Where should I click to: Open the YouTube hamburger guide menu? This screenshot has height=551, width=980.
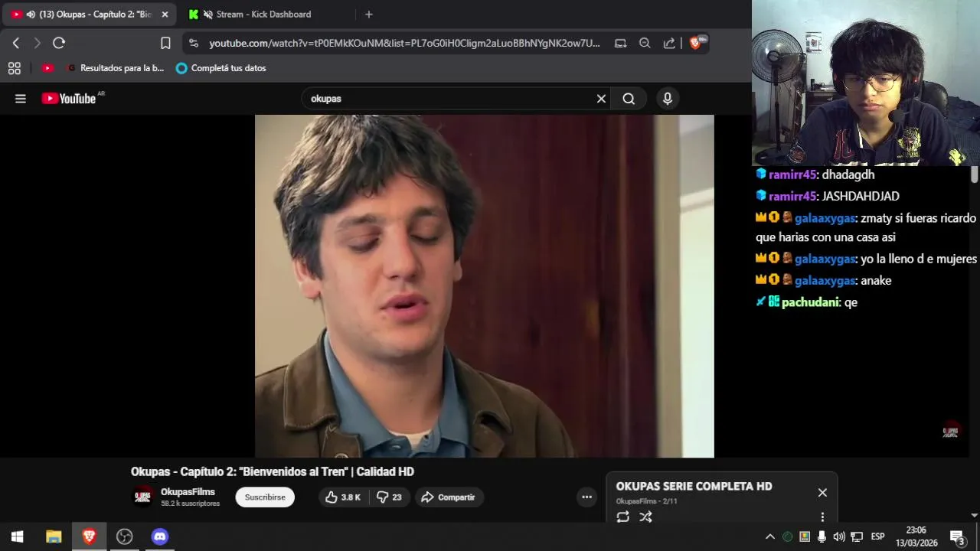[x=21, y=99]
